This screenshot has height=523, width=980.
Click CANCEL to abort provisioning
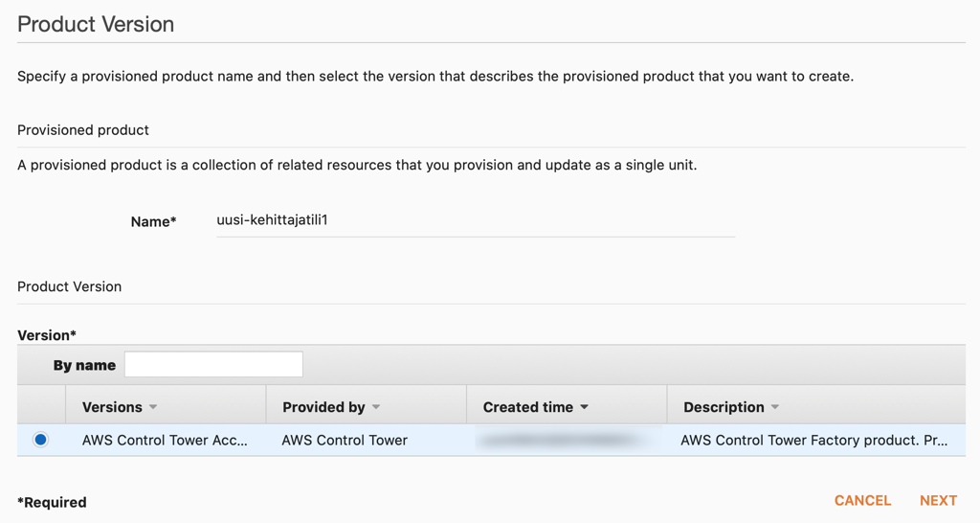pyautogui.click(x=862, y=500)
